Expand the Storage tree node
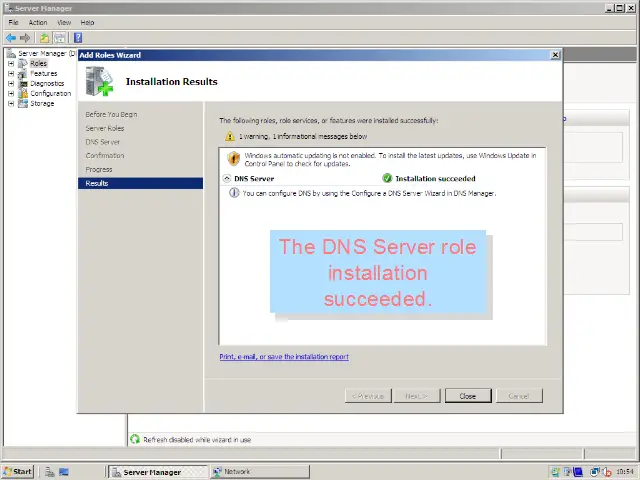This screenshot has height=480, width=640. (11, 104)
